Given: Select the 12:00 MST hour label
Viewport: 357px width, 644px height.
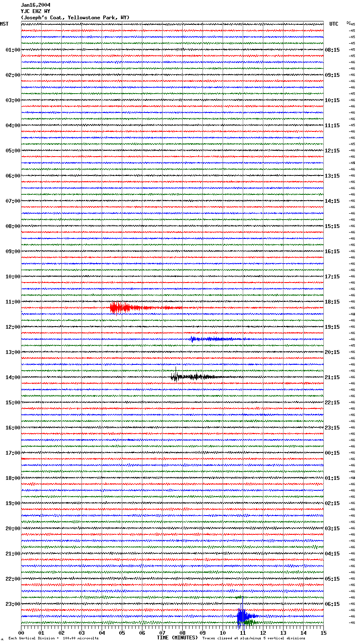Looking at the screenshot, I should pos(13,327).
